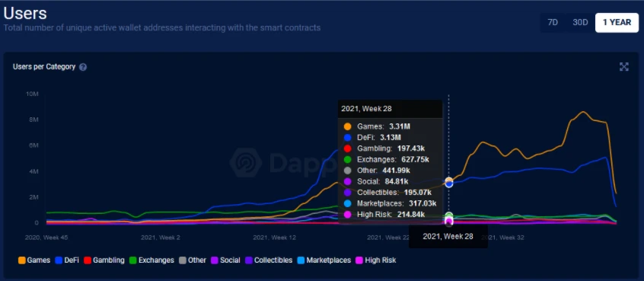644x281 pixels.
Task: Click the Games data point at Week 28
Action: pos(449,180)
